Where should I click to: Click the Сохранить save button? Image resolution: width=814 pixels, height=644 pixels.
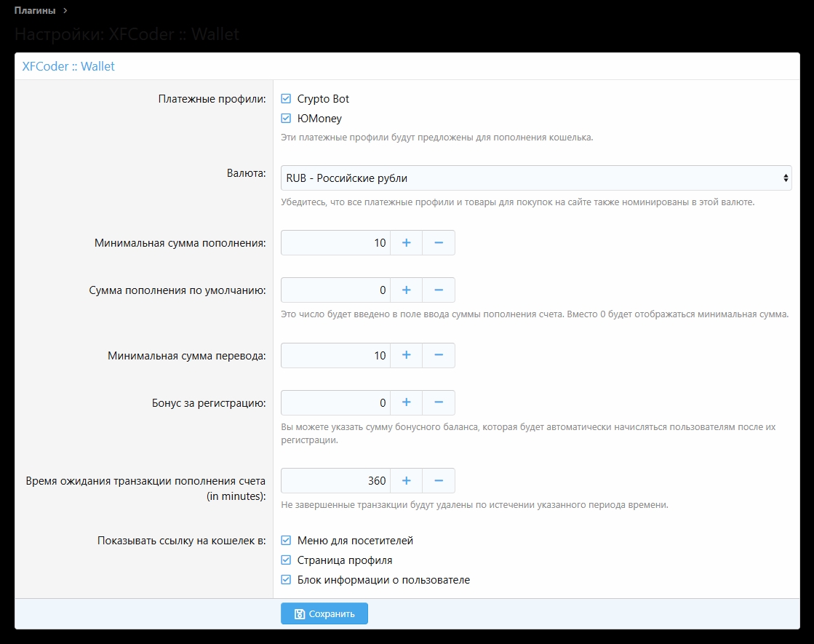(x=324, y=613)
